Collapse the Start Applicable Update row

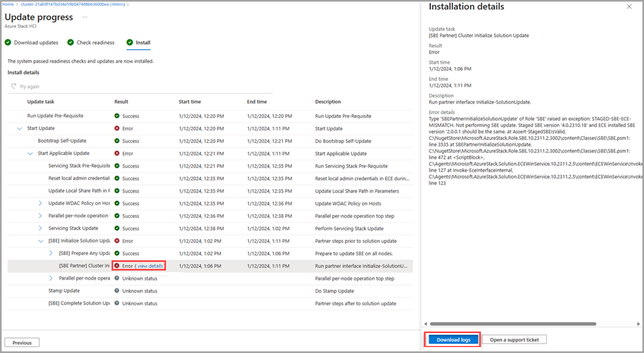(x=30, y=154)
